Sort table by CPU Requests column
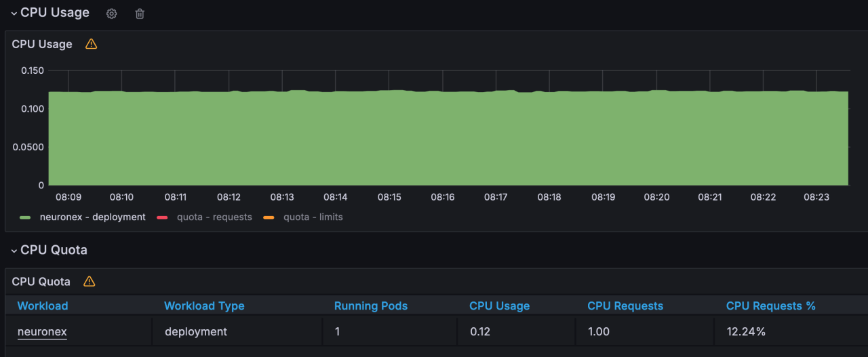Image resolution: width=868 pixels, height=357 pixels. pos(625,306)
